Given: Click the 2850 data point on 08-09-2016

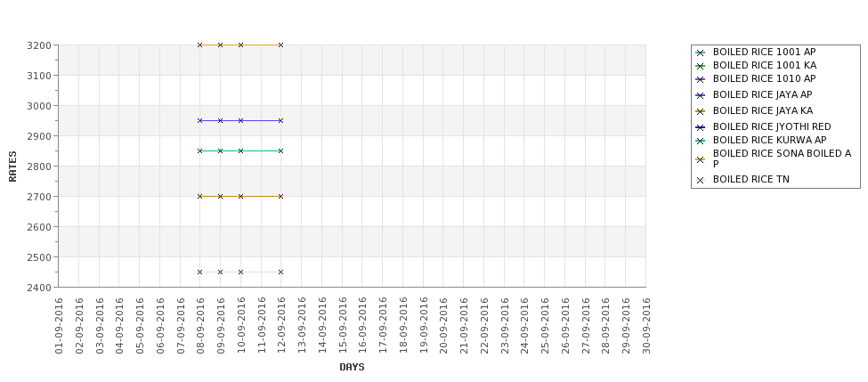Looking at the screenshot, I should click(199, 150).
